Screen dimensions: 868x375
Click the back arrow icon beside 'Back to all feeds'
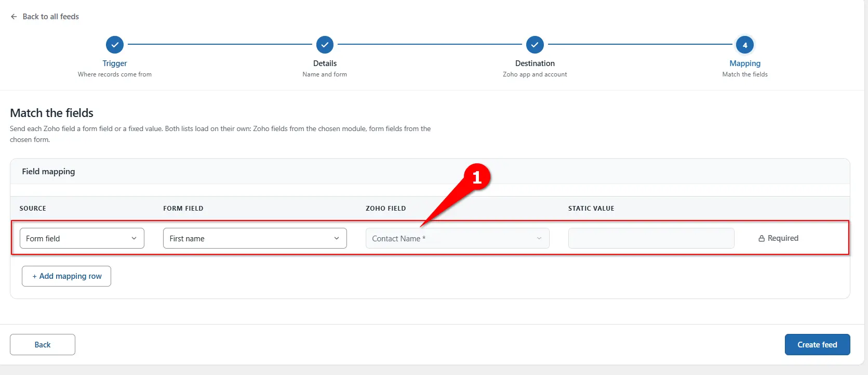click(x=14, y=17)
